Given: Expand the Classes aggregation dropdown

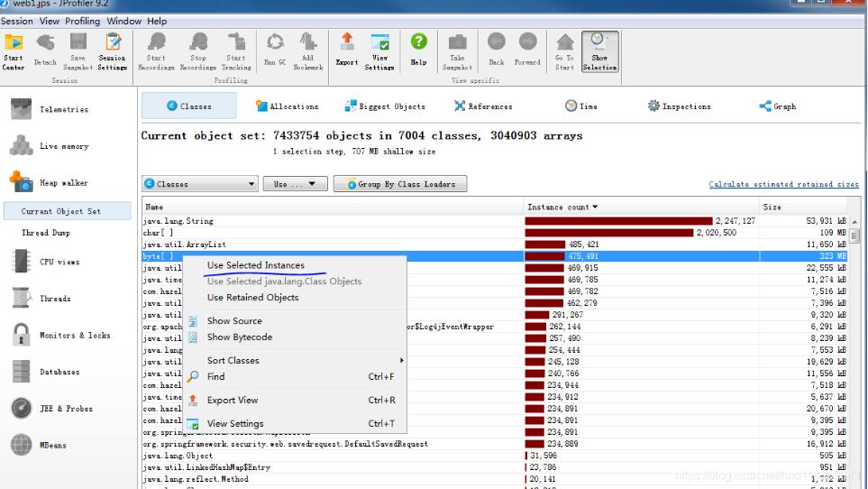Looking at the screenshot, I should pos(200,184).
